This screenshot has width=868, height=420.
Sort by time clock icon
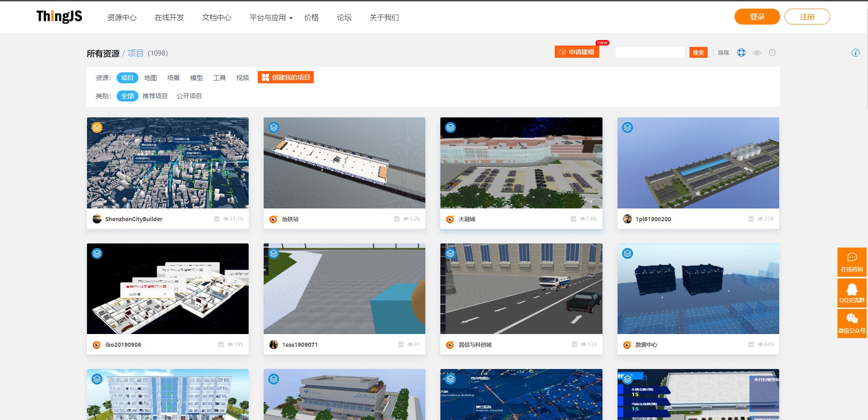coord(772,52)
